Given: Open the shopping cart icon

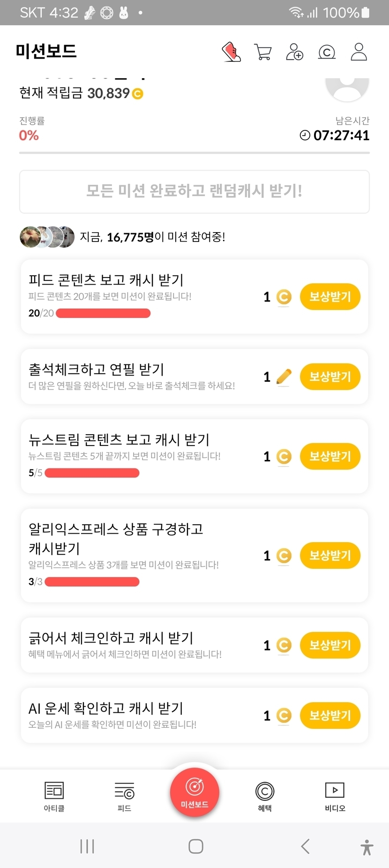Looking at the screenshot, I should pyautogui.click(x=263, y=52).
